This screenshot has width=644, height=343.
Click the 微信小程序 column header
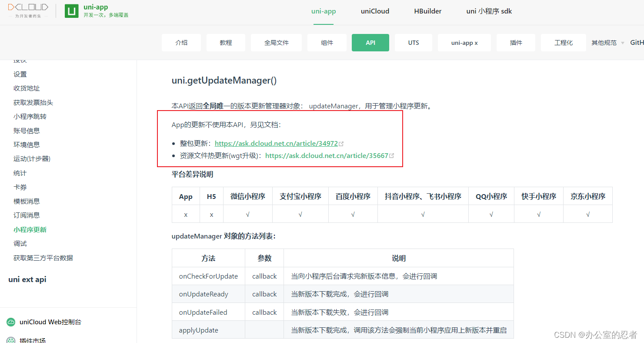(248, 196)
